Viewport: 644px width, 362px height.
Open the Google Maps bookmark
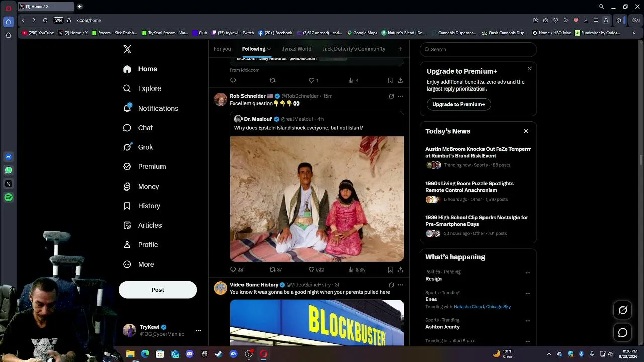point(362,33)
